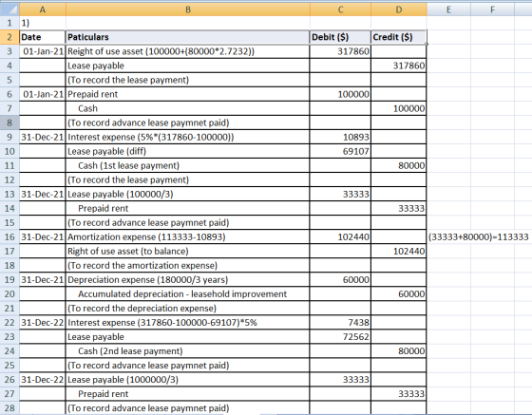This screenshot has width=532, height=415.
Task: Click the Debit ($) header cell
Action: tap(340, 37)
